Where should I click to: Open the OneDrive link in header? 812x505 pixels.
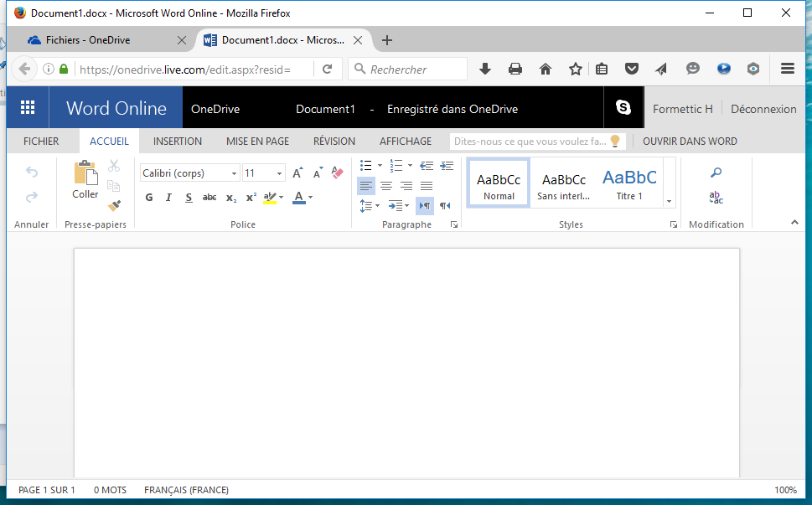point(215,109)
